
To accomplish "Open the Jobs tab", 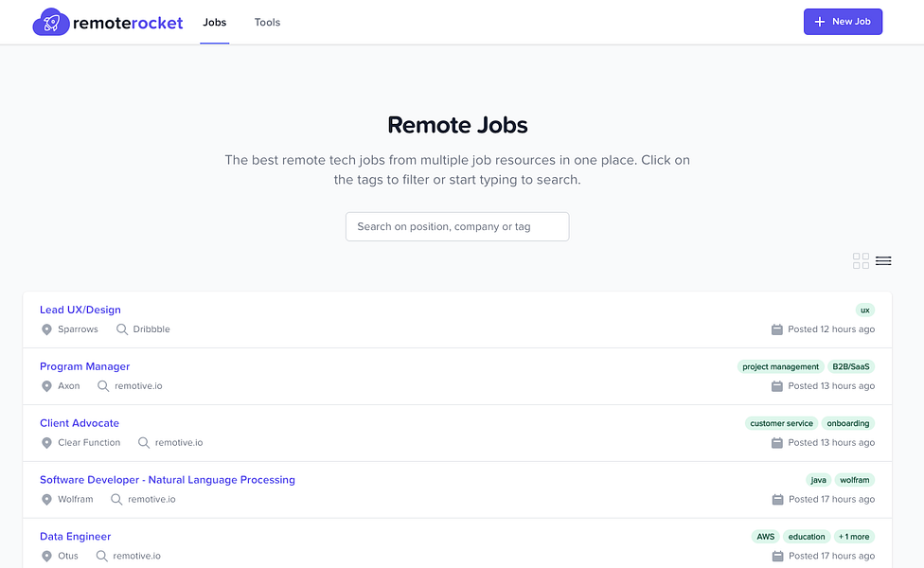I will coord(215,23).
